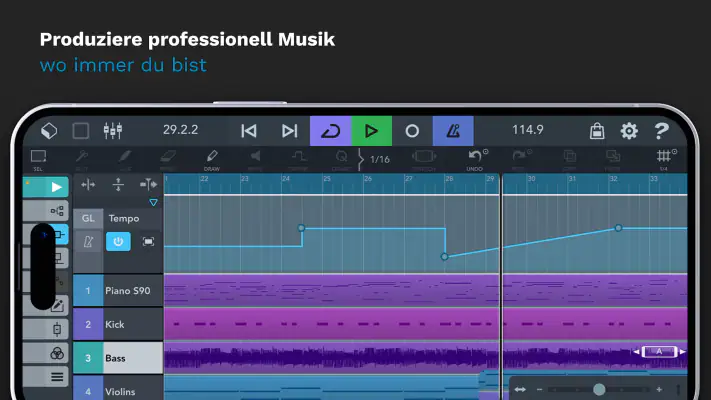
Task: Open Setup gear settings
Action: click(x=629, y=131)
